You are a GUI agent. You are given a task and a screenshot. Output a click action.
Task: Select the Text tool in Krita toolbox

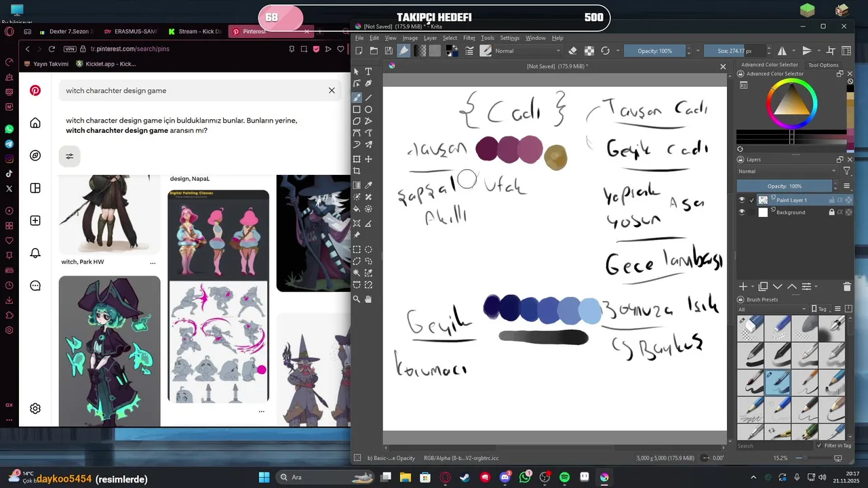point(368,71)
